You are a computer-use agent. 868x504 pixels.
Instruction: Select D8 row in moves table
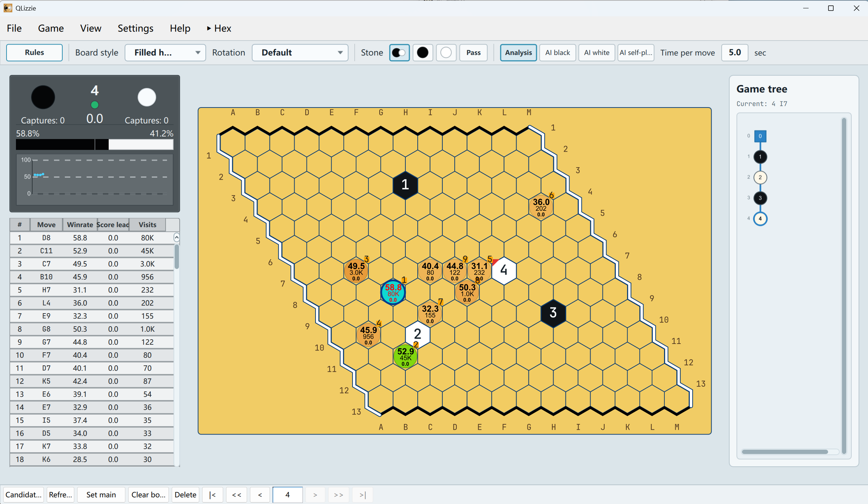coord(92,238)
